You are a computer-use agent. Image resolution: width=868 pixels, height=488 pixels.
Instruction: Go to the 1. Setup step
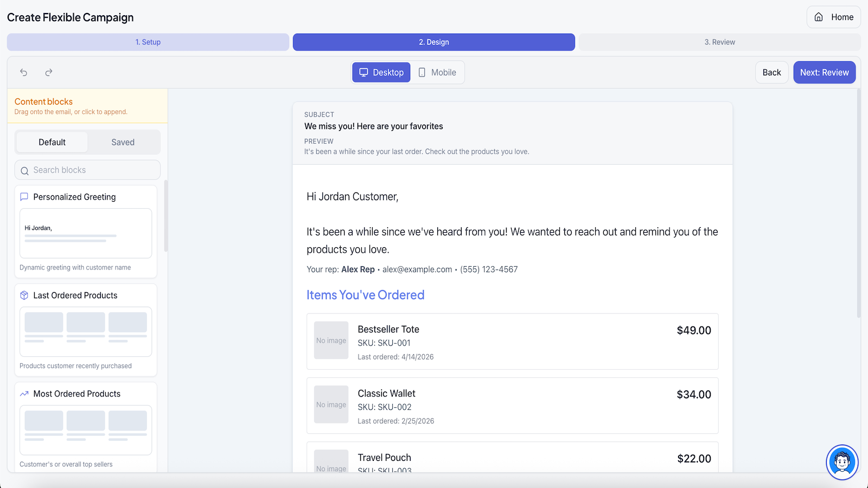(148, 42)
